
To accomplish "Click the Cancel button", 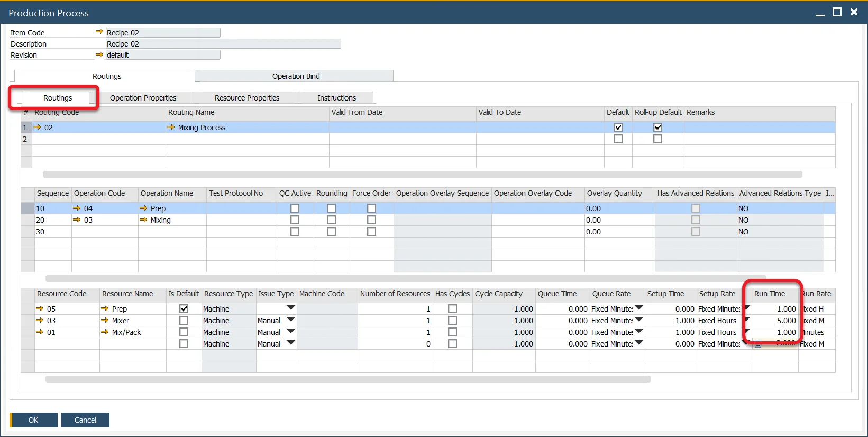I will point(85,420).
